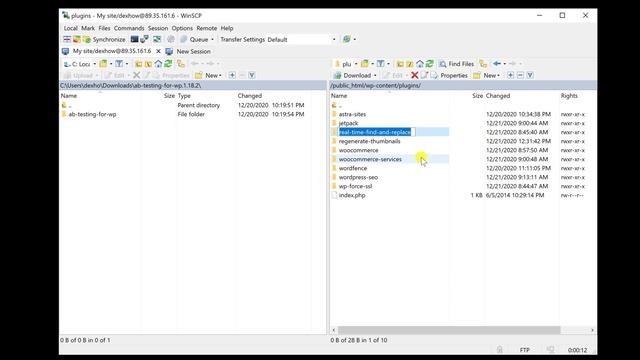Screen dimensions: 640x360
Task: Expand the Download dropdown arrow
Action: click(375, 76)
